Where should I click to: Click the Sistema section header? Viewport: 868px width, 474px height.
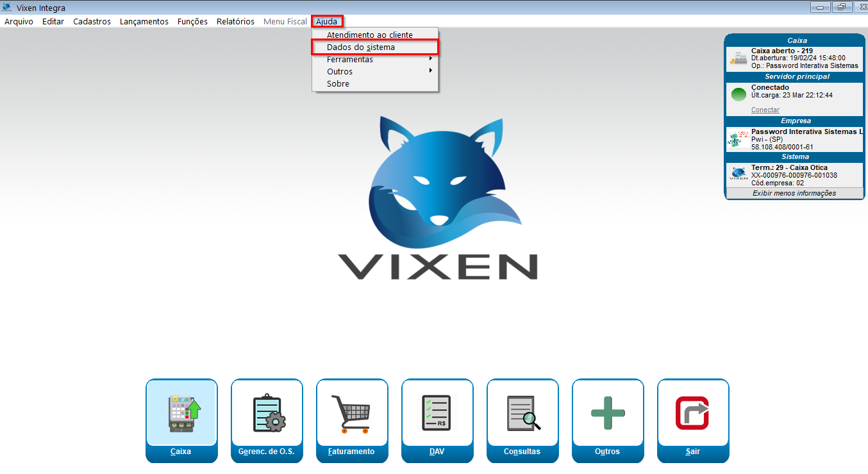click(794, 157)
